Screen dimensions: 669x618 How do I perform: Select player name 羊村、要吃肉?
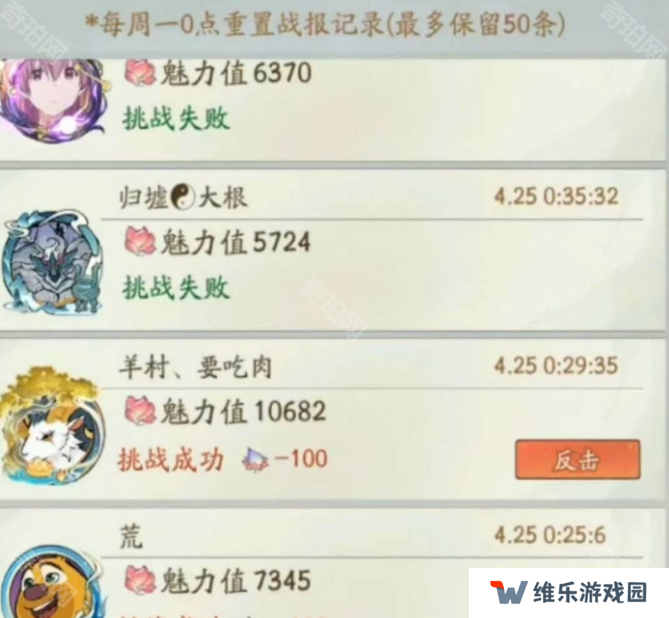coord(195,367)
